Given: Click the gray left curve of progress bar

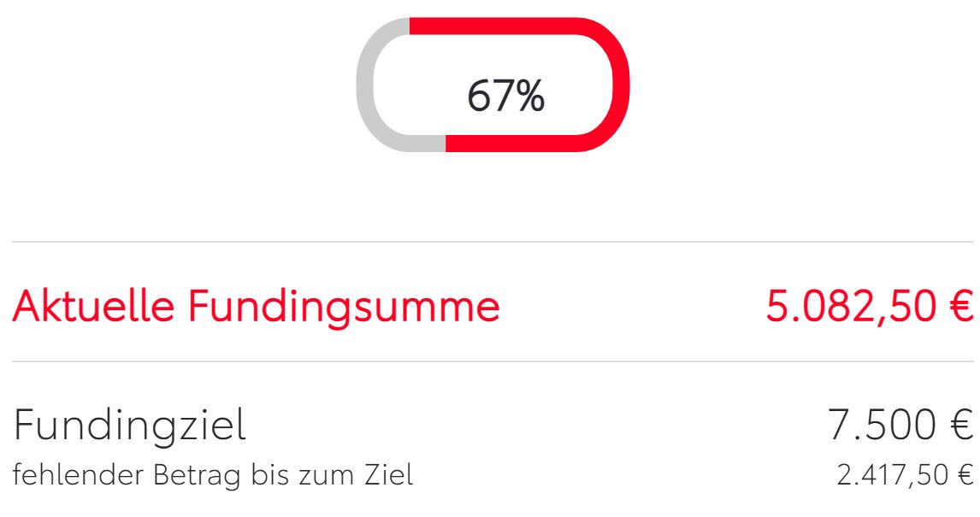Looking at the screenshot, I should pyautogui.click(x=366, y=85).
